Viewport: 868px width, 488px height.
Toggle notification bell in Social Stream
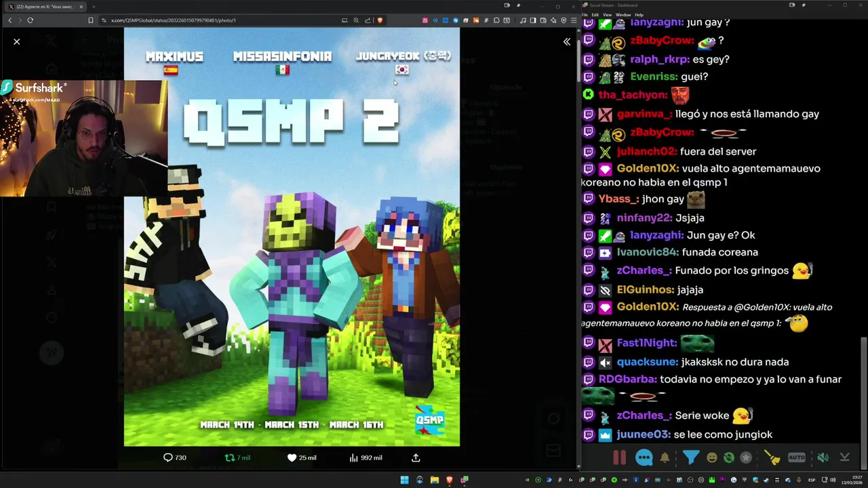pos(665,457)
